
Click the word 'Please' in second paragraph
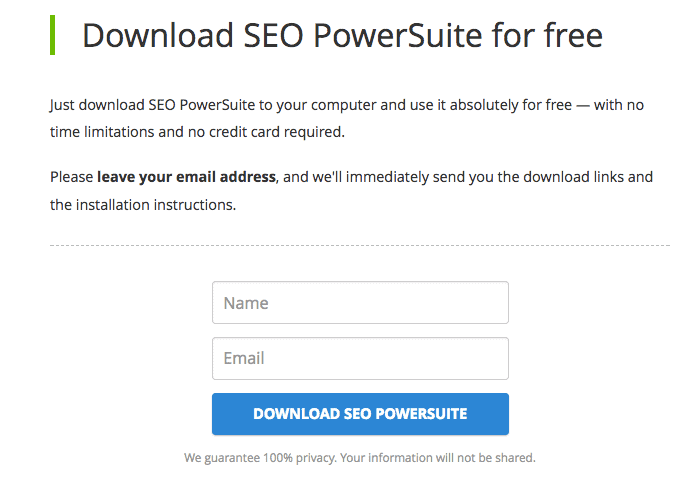coord(71,177)
